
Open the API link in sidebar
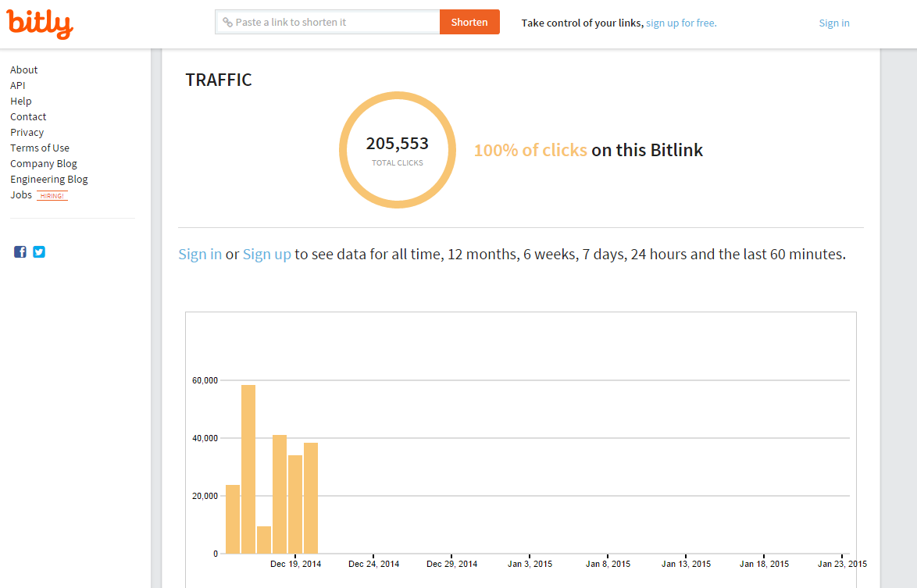tap(18, 85)
